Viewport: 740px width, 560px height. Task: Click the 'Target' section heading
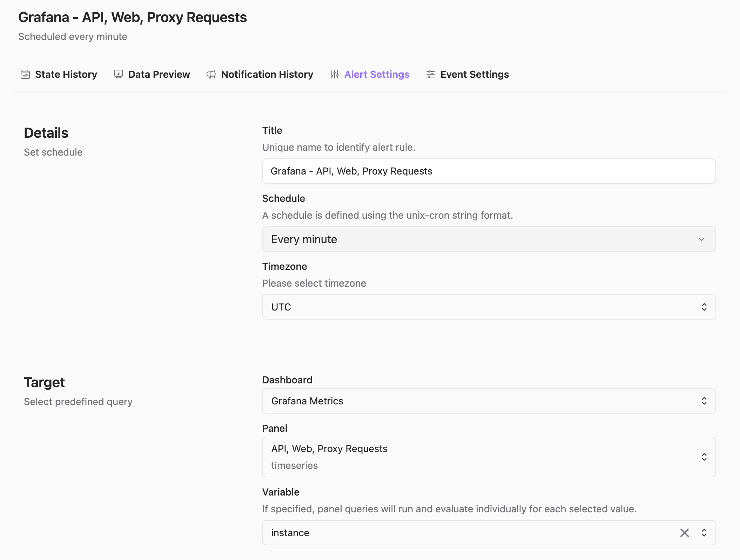tap(44, 382)
